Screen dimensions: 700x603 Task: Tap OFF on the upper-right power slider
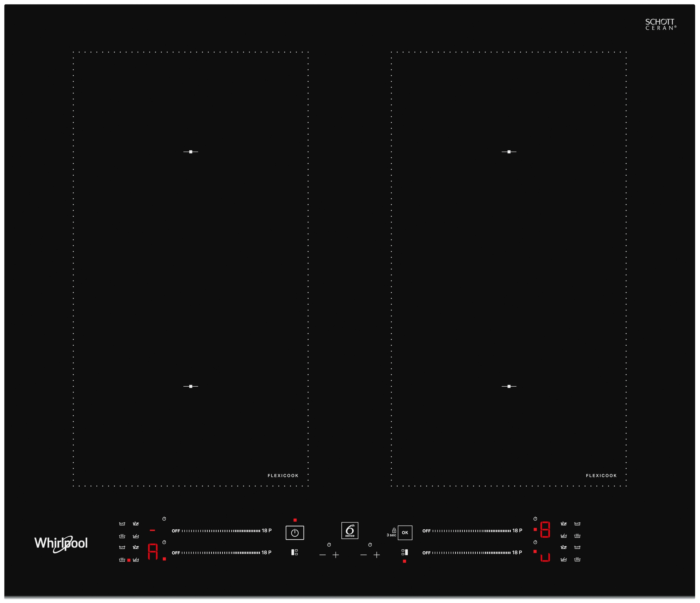click(x=426, y=531)
